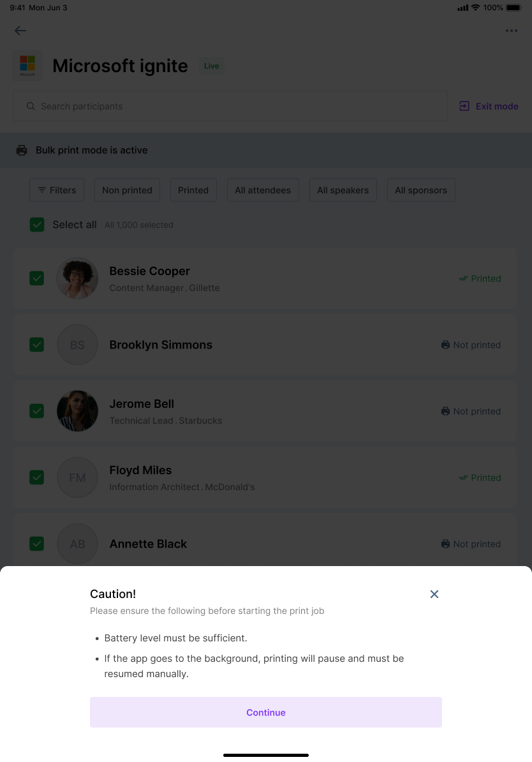Close the Caution dialog with the X
Image resolution: width=532 pixels, height=762 pixels.
point(434,594)
